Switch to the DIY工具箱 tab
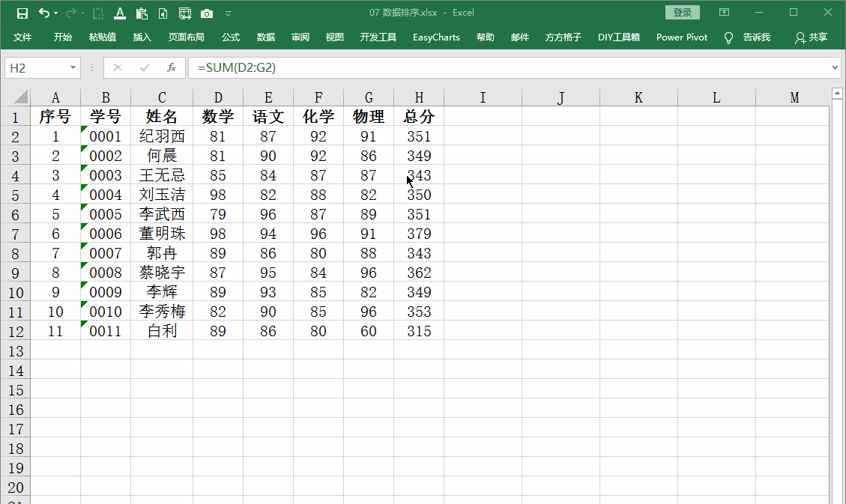The image size is (846, 504). 619,37
